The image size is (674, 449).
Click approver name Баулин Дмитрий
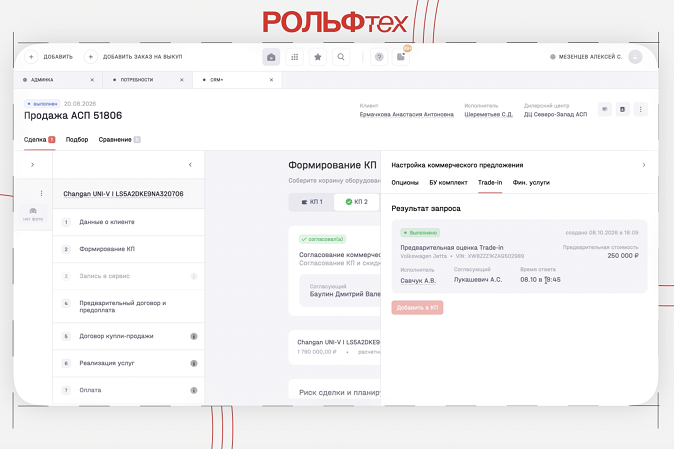click(345, 294)
